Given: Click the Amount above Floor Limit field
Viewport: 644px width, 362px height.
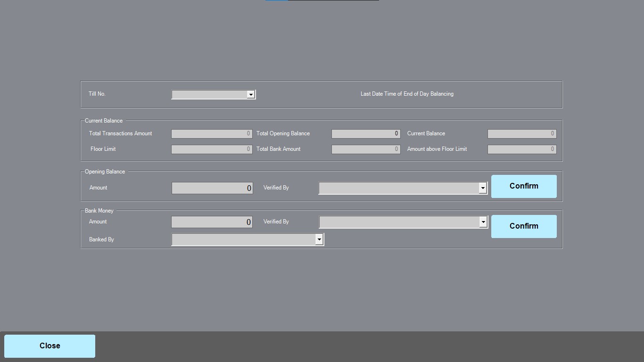Looking at the screenshot, I should coord(522,149).
